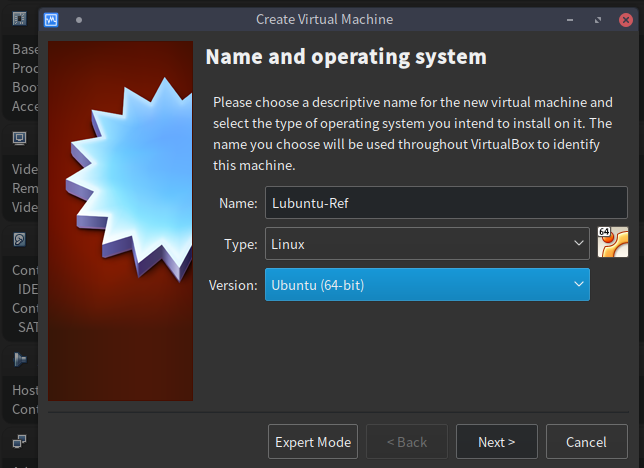Click the Audio section speaker icon
The image size is (644, 468).
click(x=19, y=359)
